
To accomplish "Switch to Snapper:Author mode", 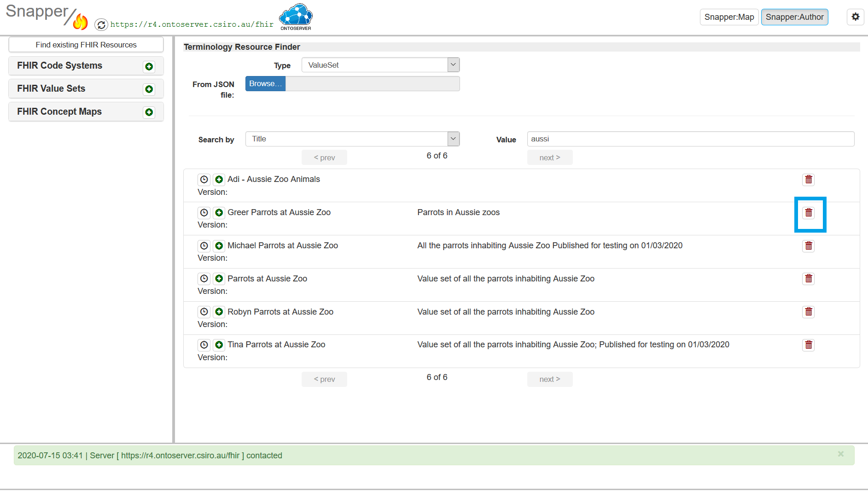I will click(x=794, y=17).
